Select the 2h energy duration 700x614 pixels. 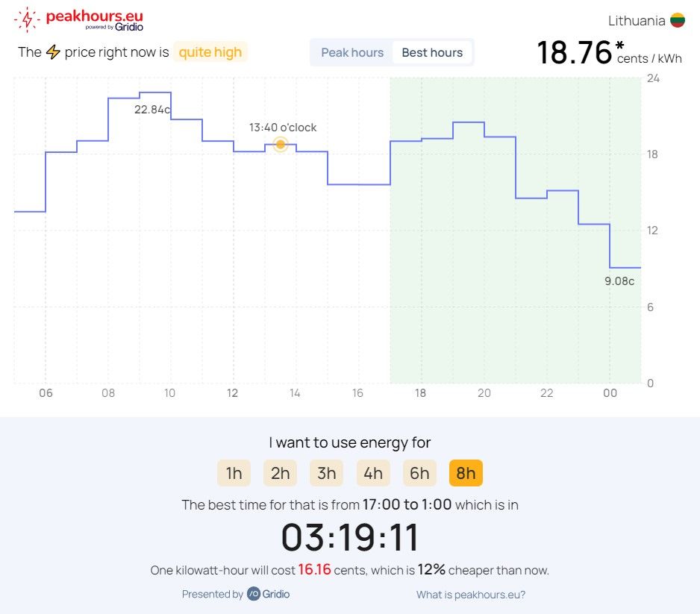tap(281, 473)
